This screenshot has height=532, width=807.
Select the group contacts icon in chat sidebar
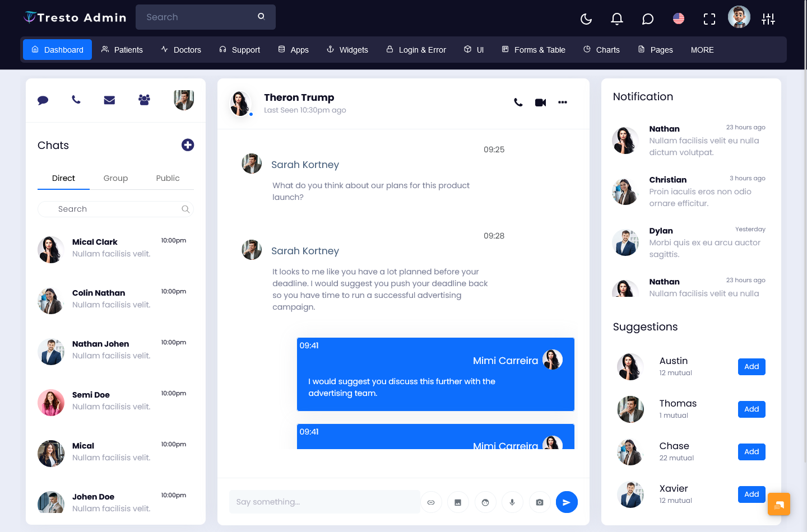tap(144, 99)
